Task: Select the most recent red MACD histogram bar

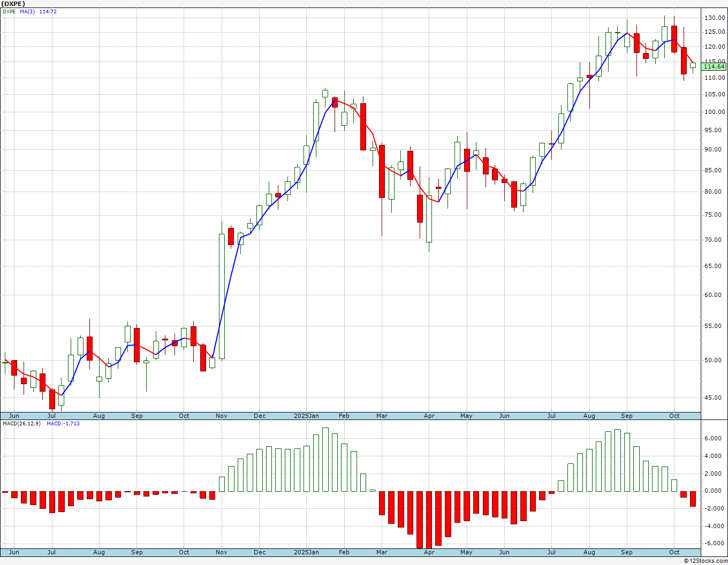Action: tap(693, 499)
